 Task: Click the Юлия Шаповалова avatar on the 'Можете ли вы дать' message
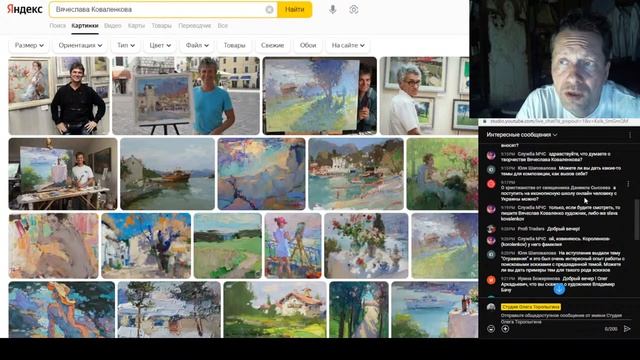[x=491, y=169]
